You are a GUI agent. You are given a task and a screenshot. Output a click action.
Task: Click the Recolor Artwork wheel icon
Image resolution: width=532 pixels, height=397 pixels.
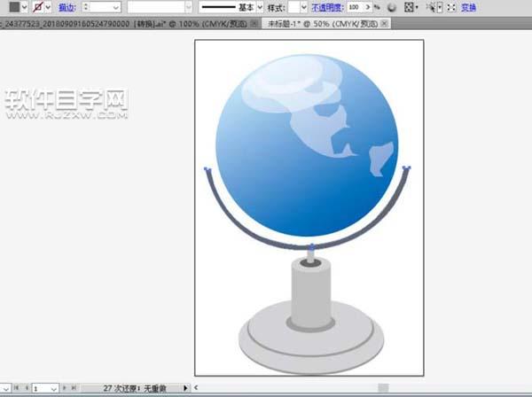(x=392, y=7)
